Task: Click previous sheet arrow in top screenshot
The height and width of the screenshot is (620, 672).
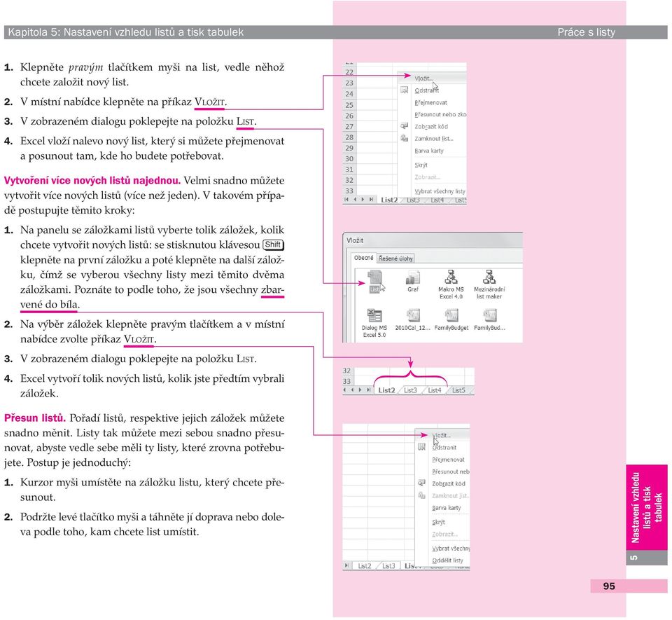Action: (x=355, y=200)
